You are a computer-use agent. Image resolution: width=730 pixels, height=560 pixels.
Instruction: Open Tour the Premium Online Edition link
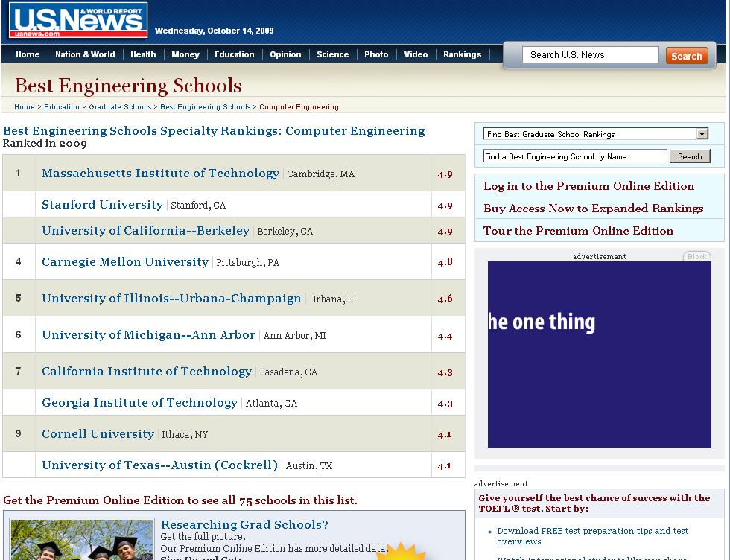(578, 231)
